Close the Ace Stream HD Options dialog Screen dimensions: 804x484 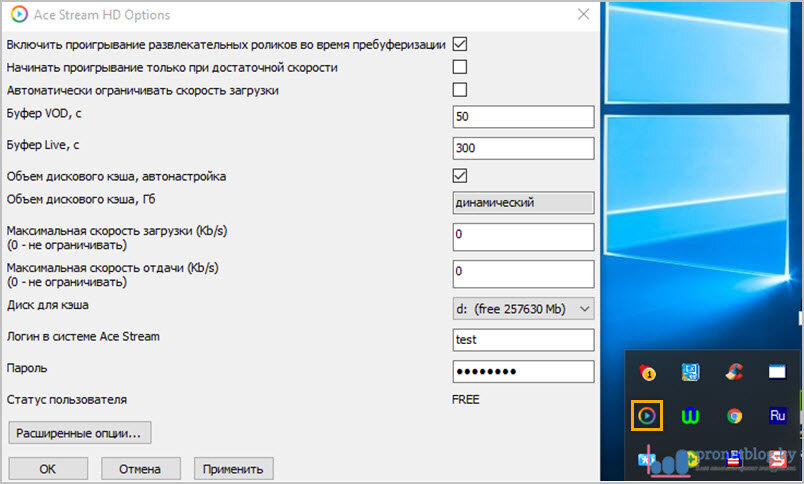pyautogui.click(x=584, y=14)
